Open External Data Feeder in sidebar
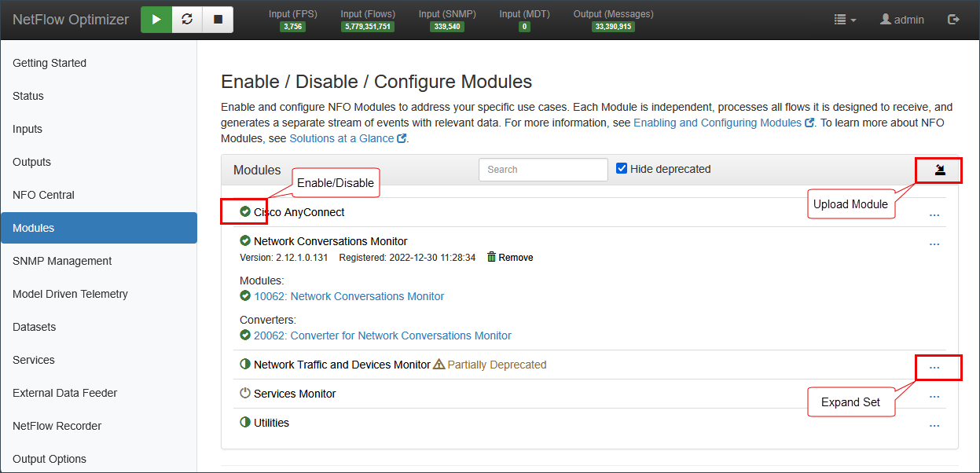 (98, 393)
